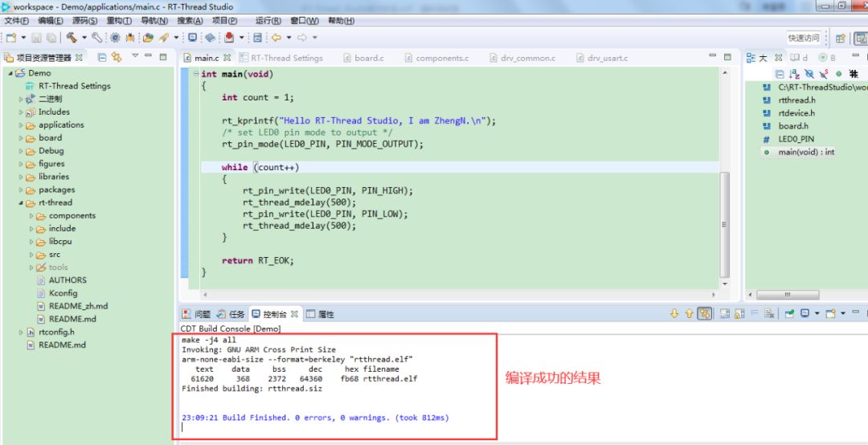This screenshot has height=445, width=868.
Task: Toggle alphabetical sort in outline
Action: (x=794, y=74)
